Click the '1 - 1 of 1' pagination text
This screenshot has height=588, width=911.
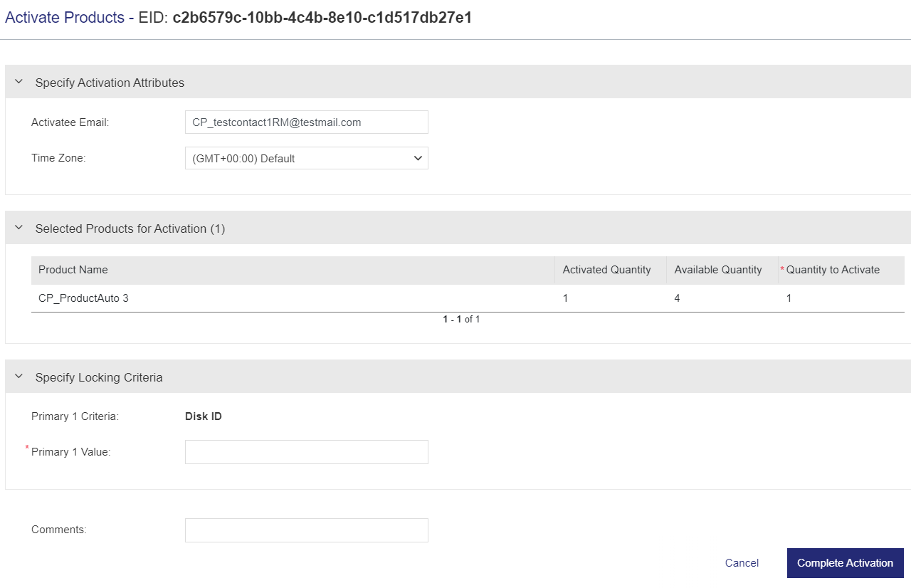(461, 320)
